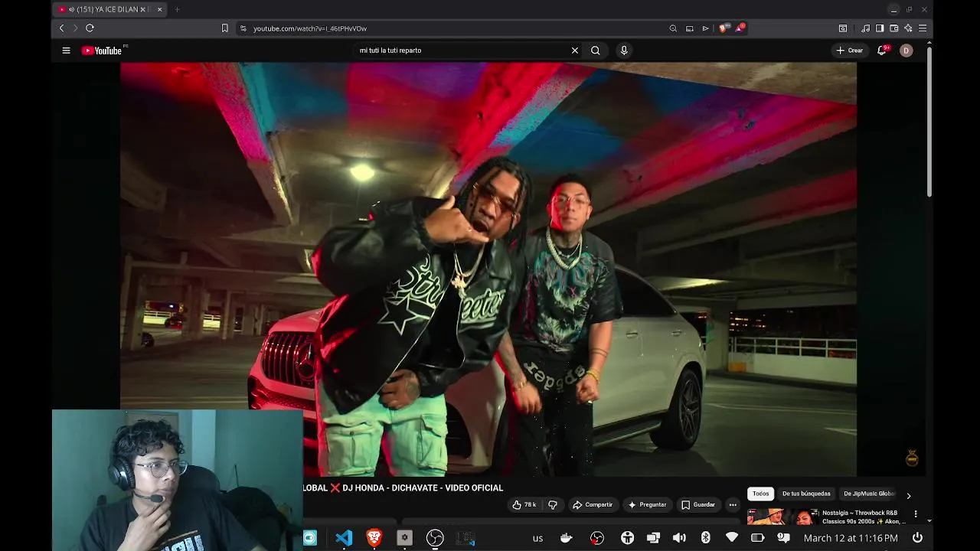
Task: Go forward in browser history
Action: pyautogui.click(x=75, y=28)
